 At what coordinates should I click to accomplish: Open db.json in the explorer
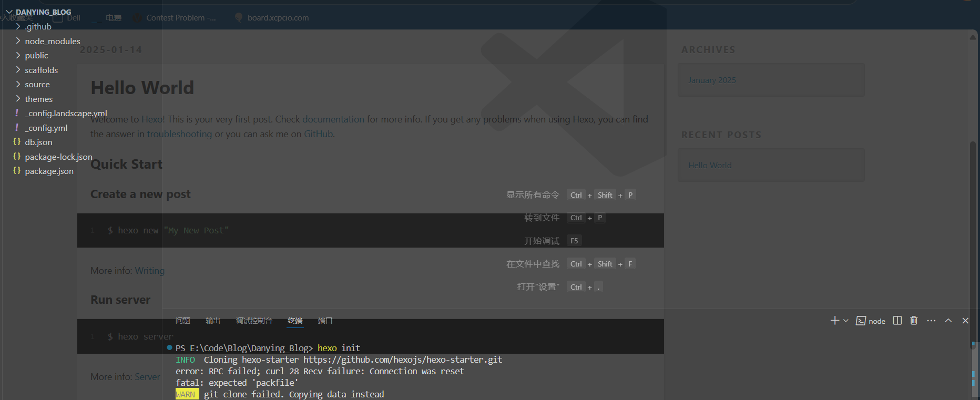coord(38,142)
